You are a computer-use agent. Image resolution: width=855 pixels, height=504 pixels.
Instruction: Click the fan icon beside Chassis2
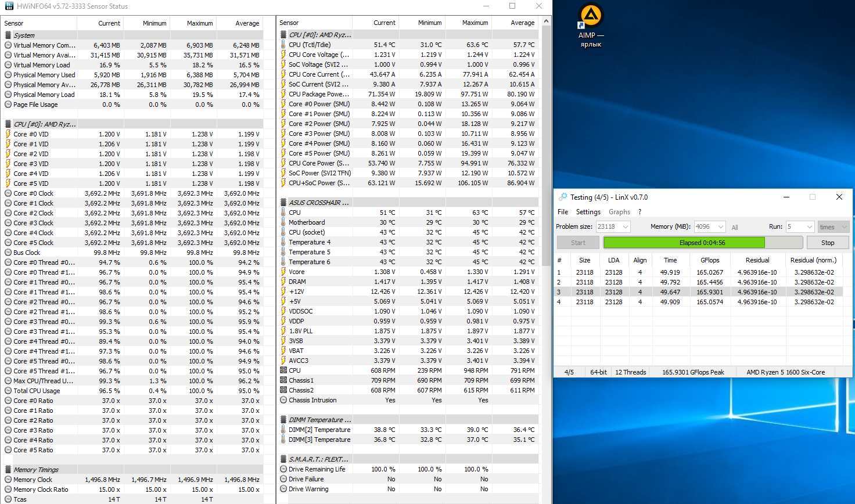pyautogui.click(x=283, y=390)
